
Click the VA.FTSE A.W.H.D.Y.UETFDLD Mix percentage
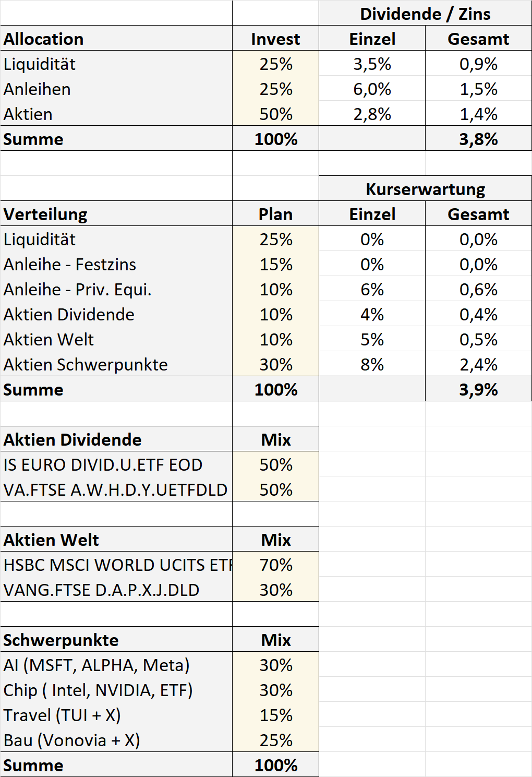tap(275, 490)
